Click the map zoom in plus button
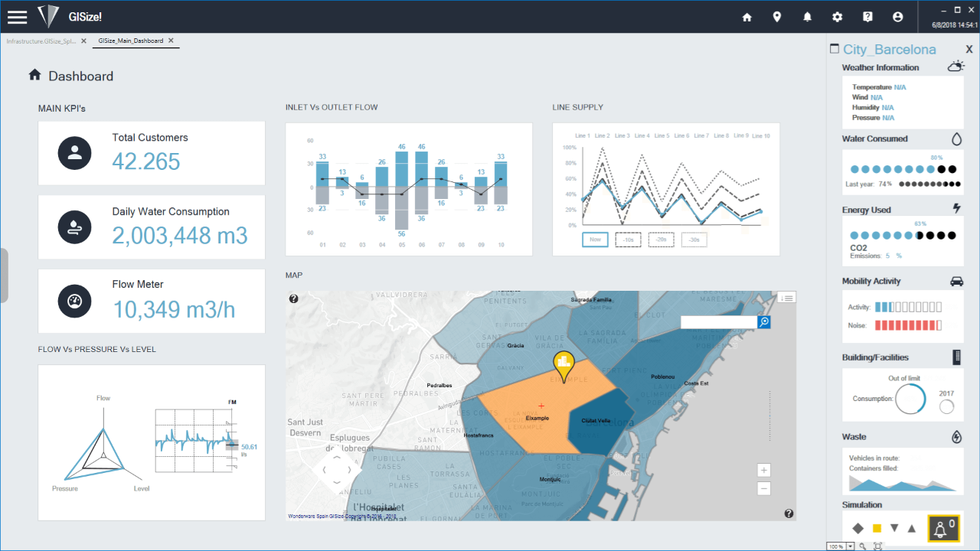980x551 pixels. click(x=763, y=470)
